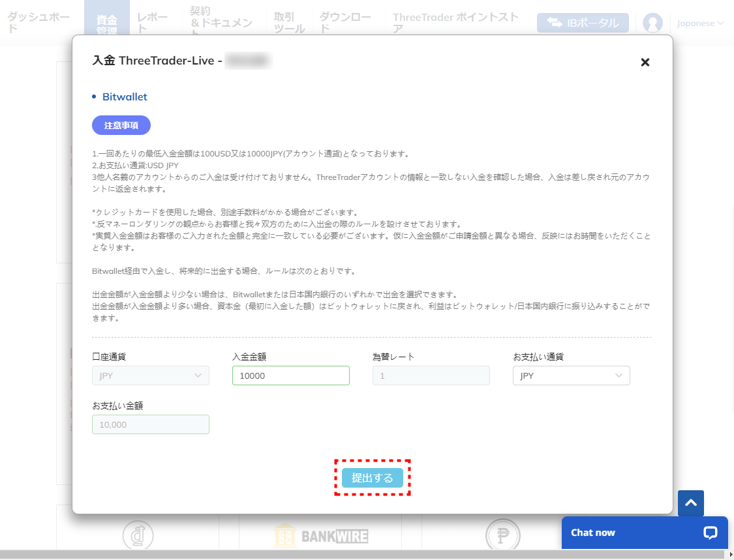Click the horizontal scrollbar at the bottom
The image size is (734, 560).
click(x=363, y=555)
